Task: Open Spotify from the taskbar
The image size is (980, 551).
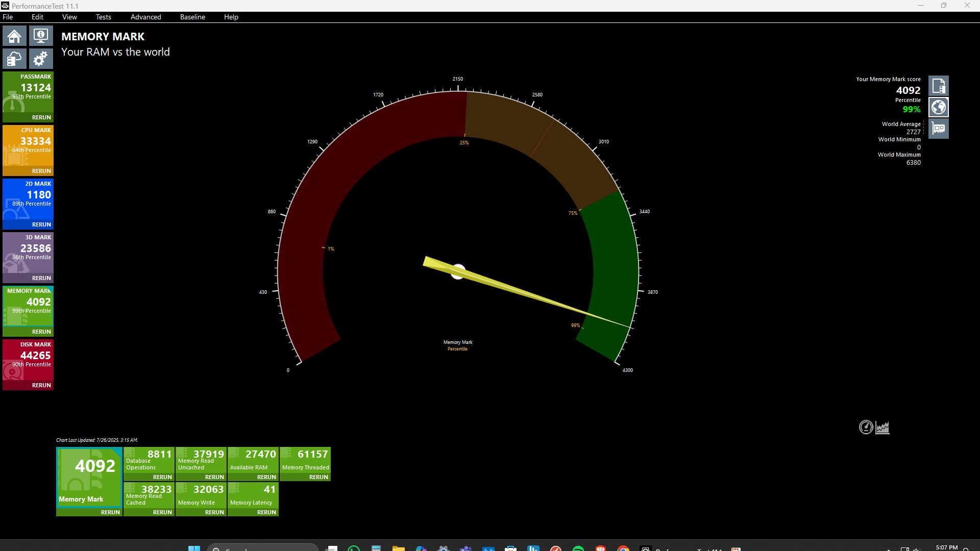Action: tap(578, 549)
